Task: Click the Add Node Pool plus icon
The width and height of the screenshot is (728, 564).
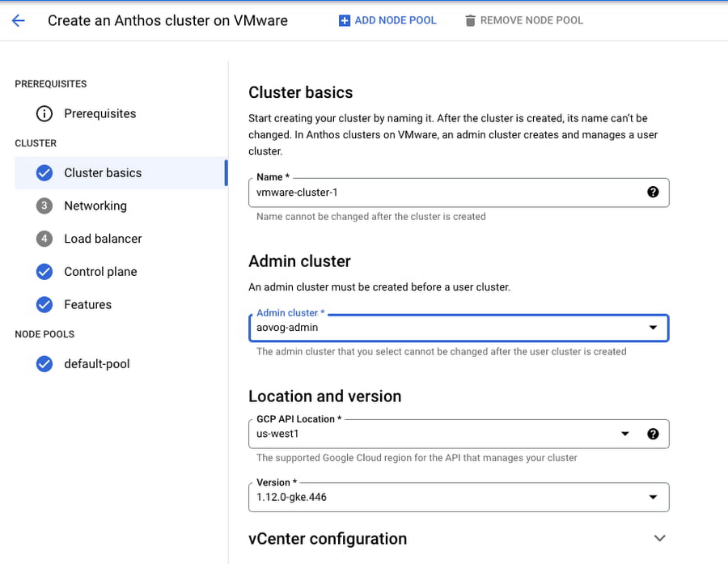Action: tap(344, 21)
